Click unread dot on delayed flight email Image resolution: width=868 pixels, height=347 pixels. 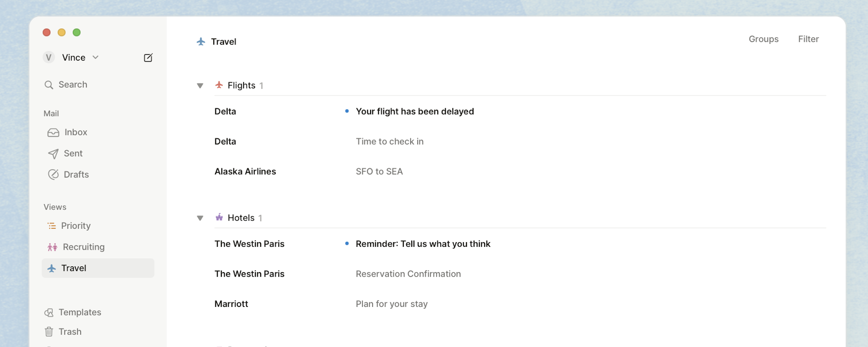[x=347, y=111]
